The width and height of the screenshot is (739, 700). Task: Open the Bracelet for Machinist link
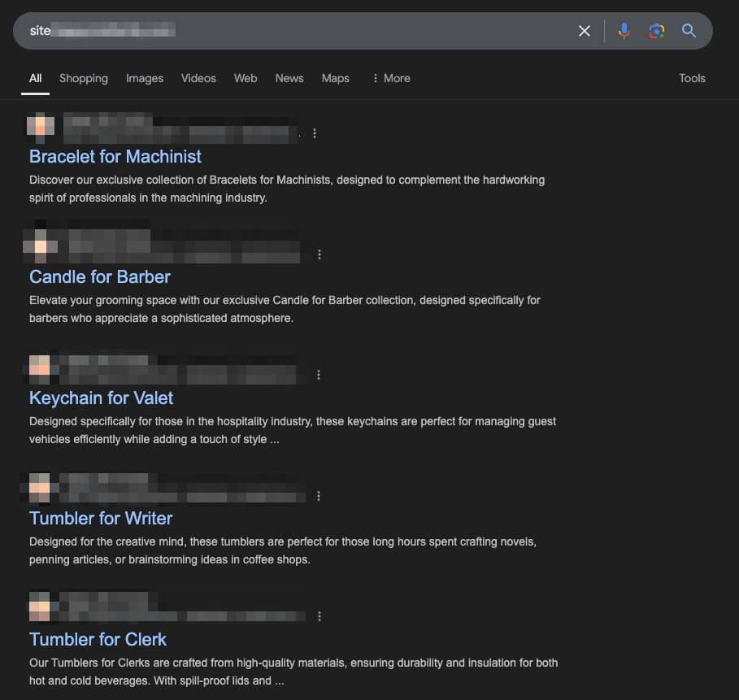click(x=115, y=156)
